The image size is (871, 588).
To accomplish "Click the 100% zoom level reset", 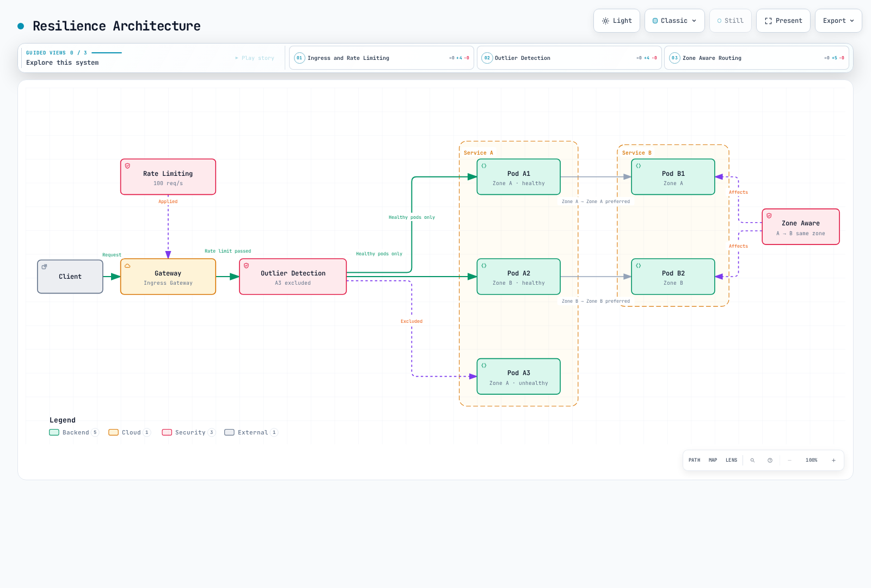I will point(811,460).
